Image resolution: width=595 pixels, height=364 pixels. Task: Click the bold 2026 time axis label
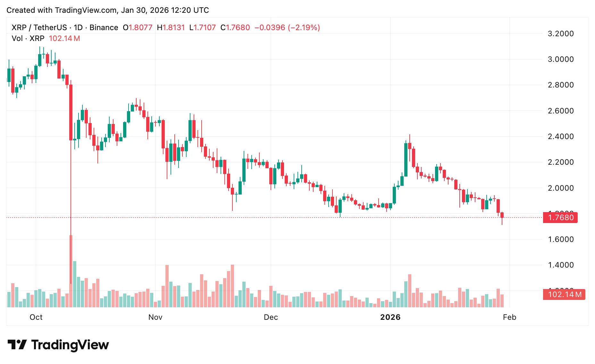coord(390,317)
